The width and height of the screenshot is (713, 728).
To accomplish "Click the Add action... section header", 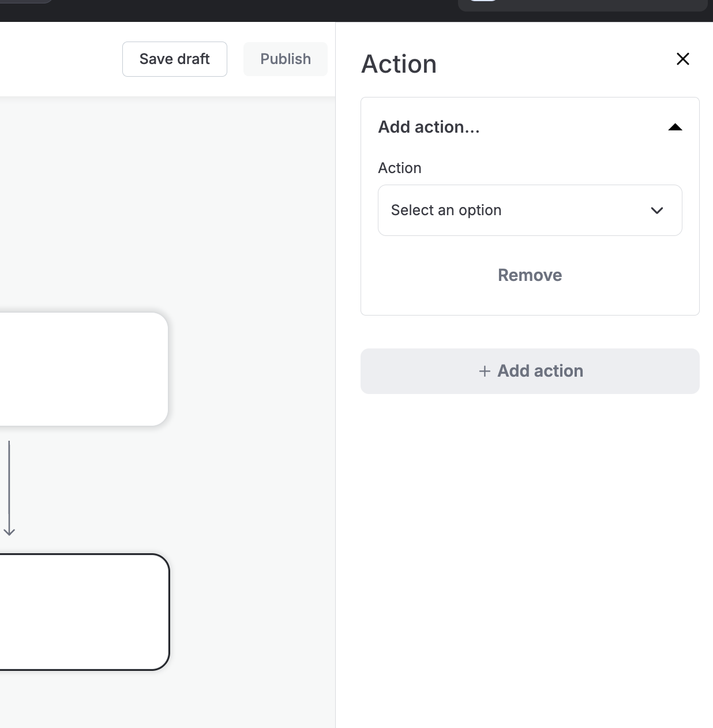I will 429,127.
